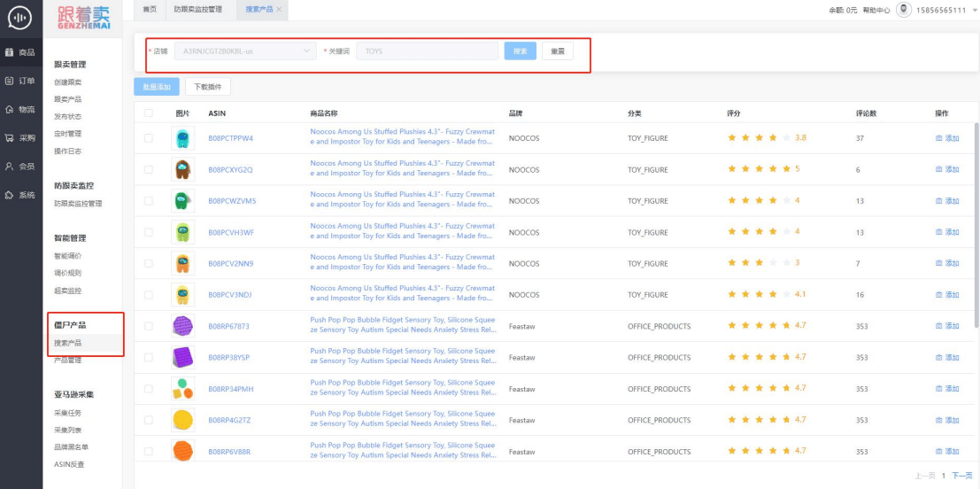980x489 pixels.
Task: Switch to the 防跟卖监控管理 tab
Action: pos(198,10)
